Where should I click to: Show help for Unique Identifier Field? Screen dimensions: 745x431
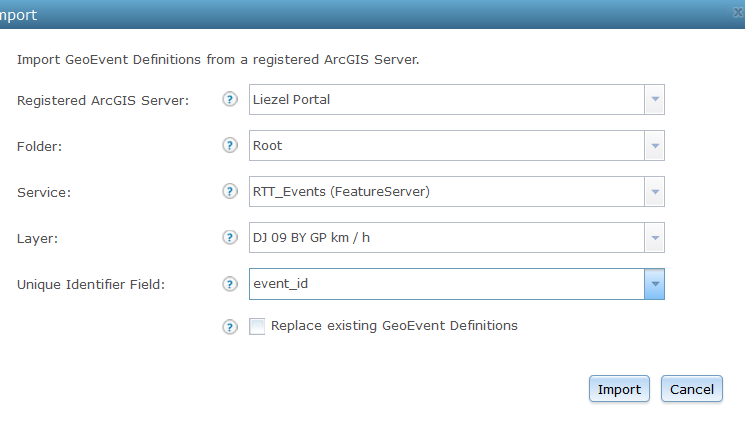point(230,284)
